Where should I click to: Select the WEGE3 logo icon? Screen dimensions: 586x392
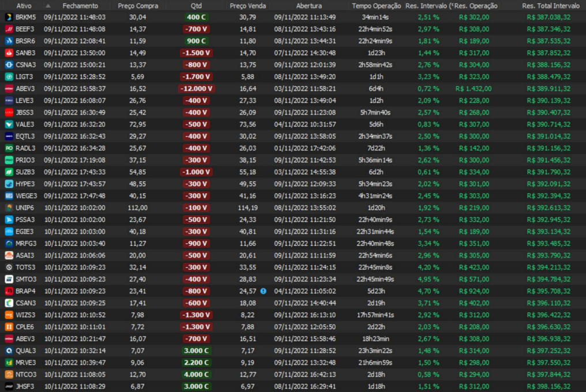click(x=9, y=196)
